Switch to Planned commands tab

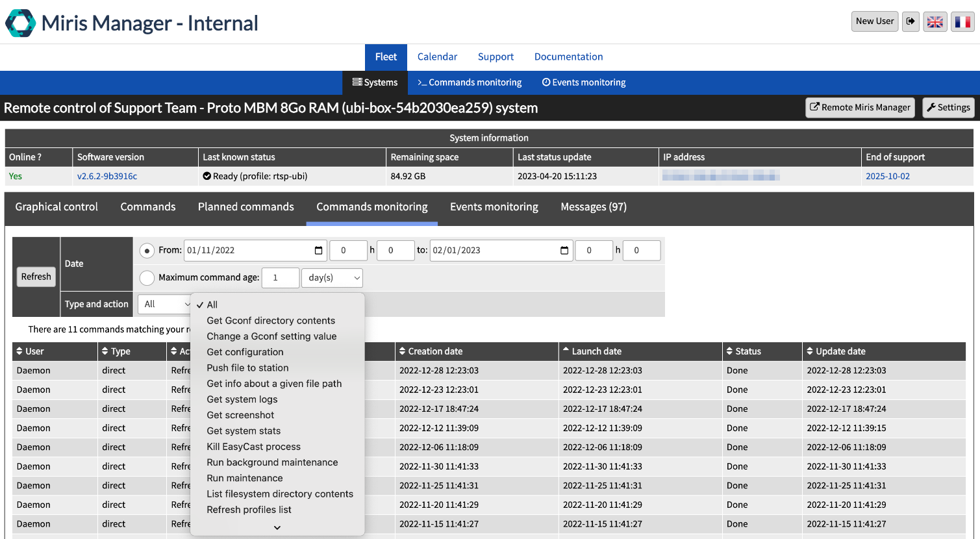click(x=246, y=207)
